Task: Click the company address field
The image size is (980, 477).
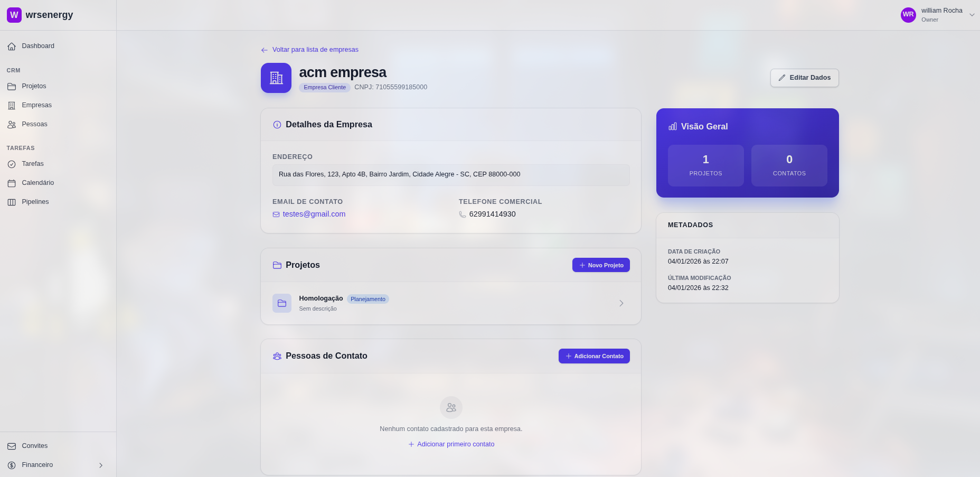Action: (451, 174)
